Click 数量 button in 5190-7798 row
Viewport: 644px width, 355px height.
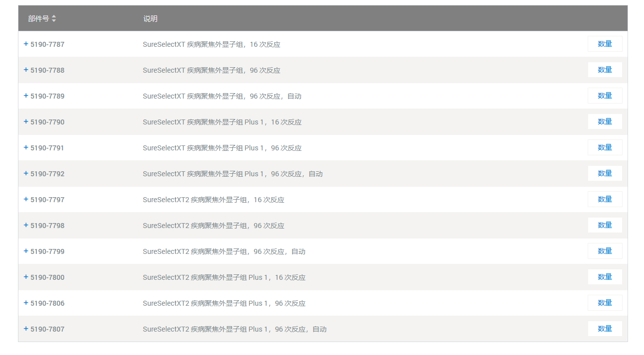(x=605, y=225)
